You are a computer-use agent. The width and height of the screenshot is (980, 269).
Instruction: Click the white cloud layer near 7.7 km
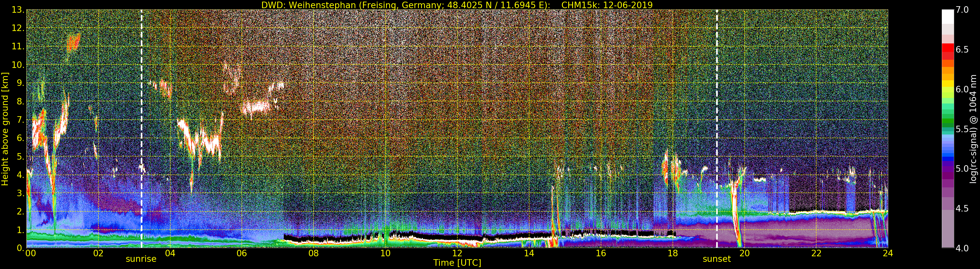[x=256, y=107]
